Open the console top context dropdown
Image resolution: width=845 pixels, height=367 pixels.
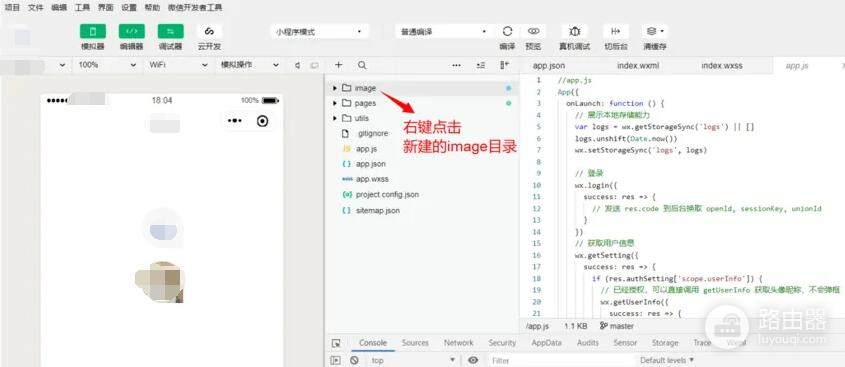tap(413, 360)
